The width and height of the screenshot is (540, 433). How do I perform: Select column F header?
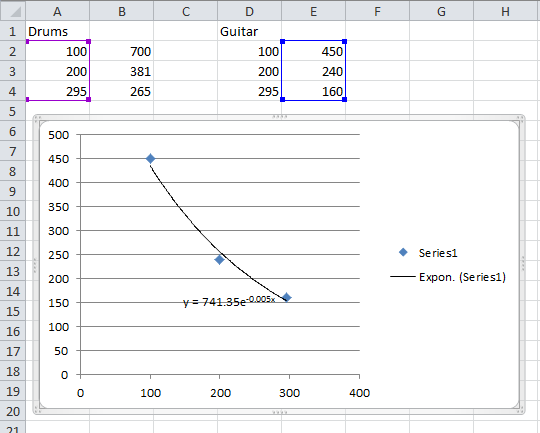point(377,11)
